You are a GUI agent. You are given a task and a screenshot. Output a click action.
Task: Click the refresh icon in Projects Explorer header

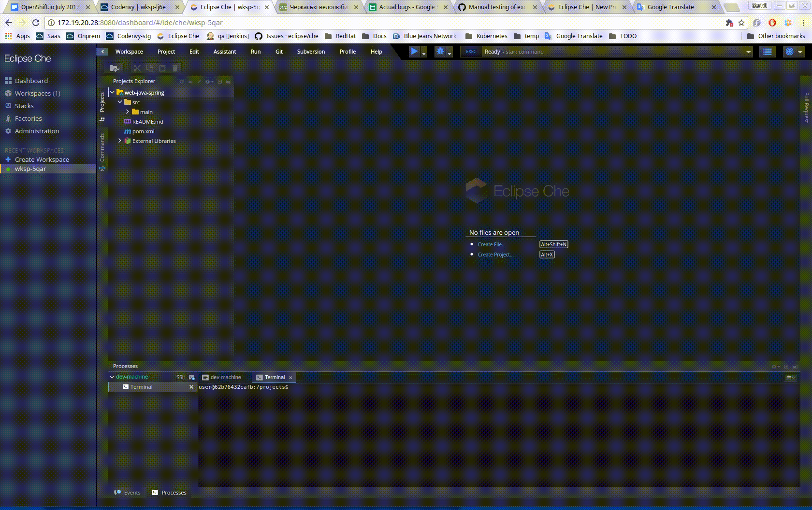[x=182, y=82]
